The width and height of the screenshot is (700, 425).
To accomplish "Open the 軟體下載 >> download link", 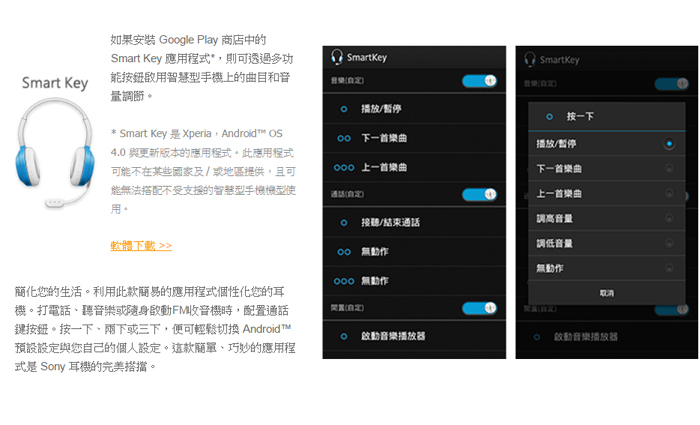I will [x=141, y=246].
